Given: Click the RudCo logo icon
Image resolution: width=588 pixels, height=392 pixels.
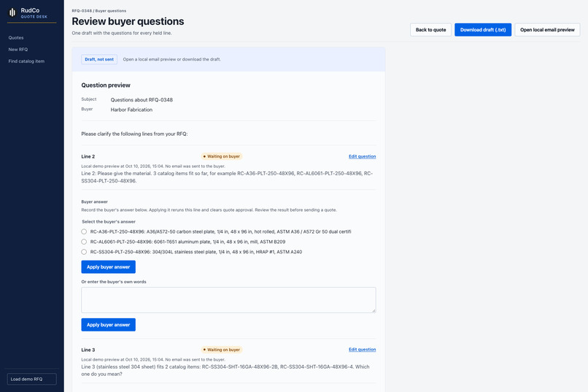Looking at the screenshot, I should point(12,12).
